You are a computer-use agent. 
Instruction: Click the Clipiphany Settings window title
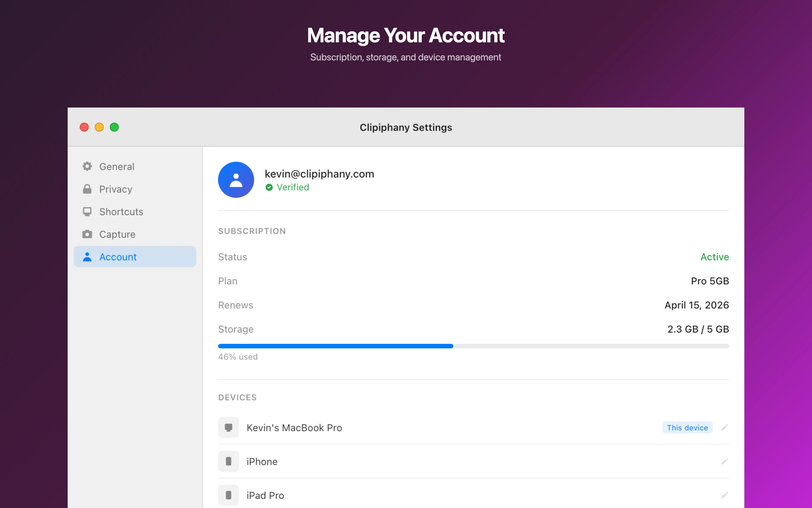click(x=406, y=127)
